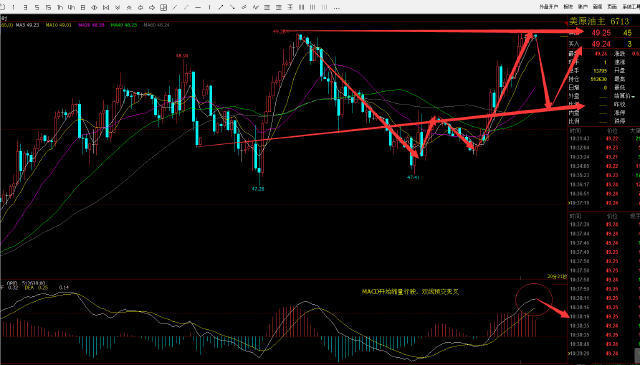Expand the toolbar's more options ellipsis
The image size is (640, 365).
336,8
